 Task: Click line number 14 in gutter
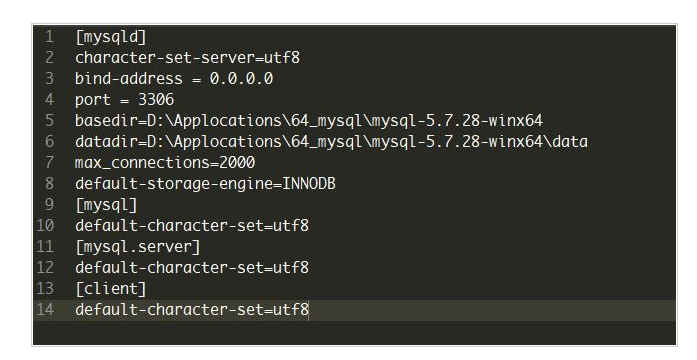click(x=45, y=310)
